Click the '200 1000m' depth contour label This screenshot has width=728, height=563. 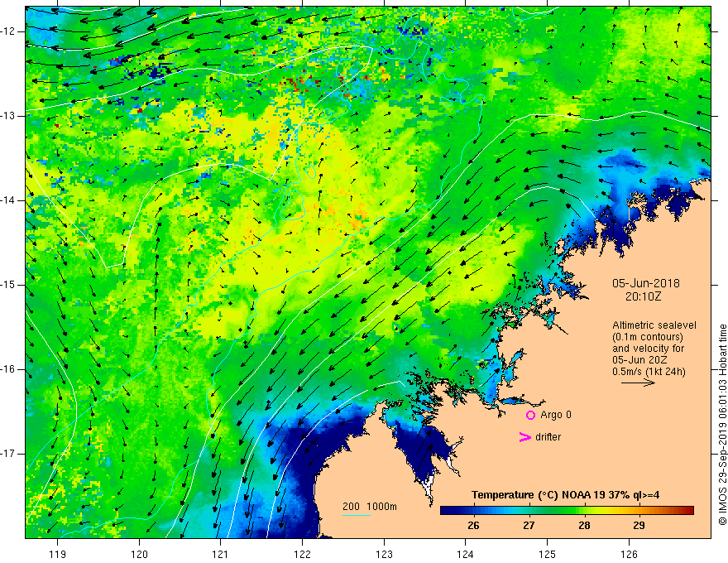click(x=370, y=507)
